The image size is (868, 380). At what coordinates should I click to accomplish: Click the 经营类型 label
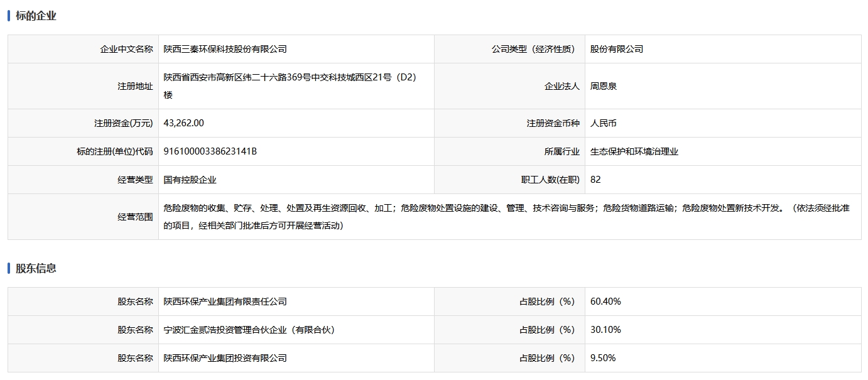[x=135, y=180]
